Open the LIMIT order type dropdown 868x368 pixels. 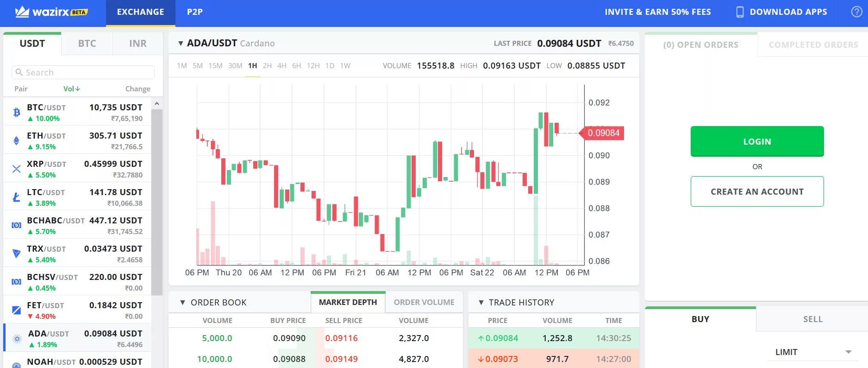click(813, 352)
